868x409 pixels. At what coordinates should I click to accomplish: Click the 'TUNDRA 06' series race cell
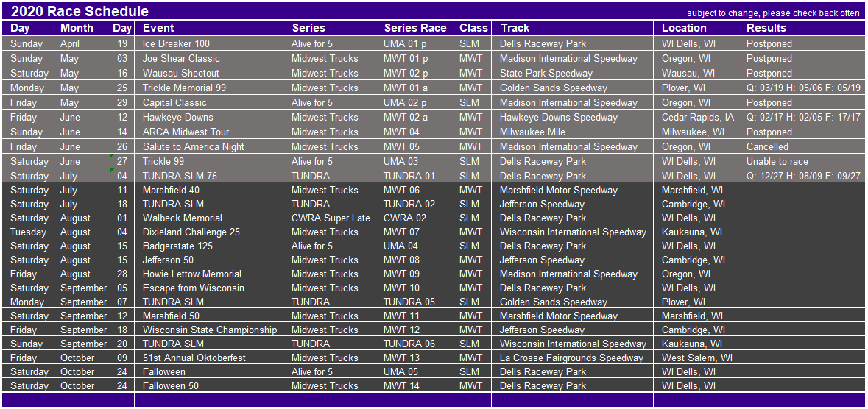pyautogui.click(x=412, y=344)
